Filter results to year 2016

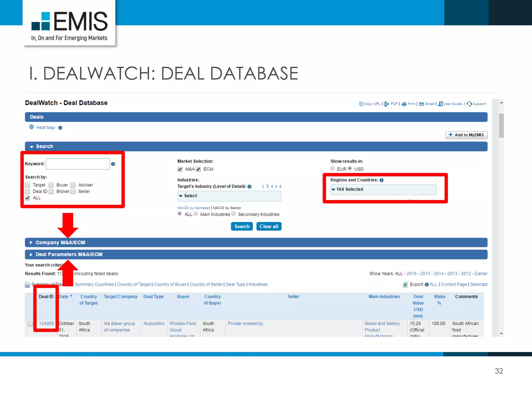411,274
